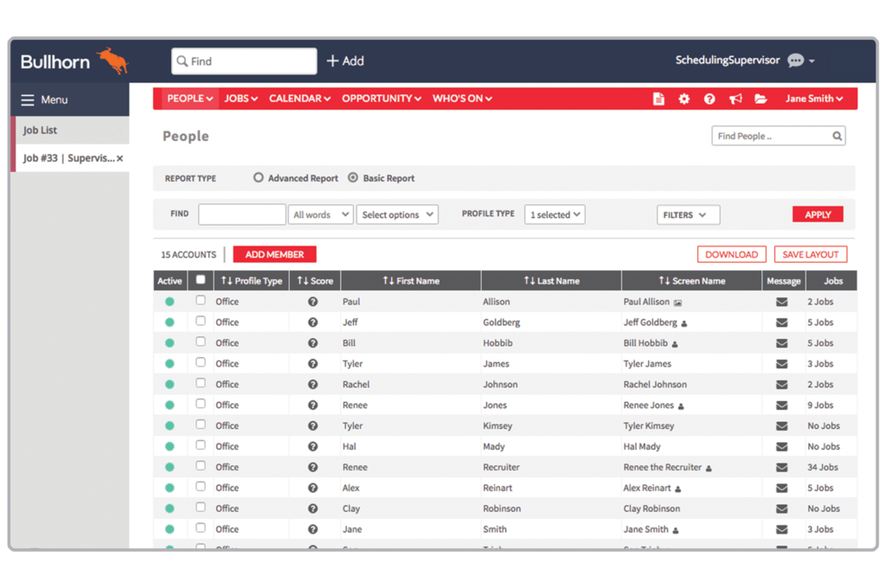
Task: Open the announcements megaphone icon
Action: coord(735,99)
